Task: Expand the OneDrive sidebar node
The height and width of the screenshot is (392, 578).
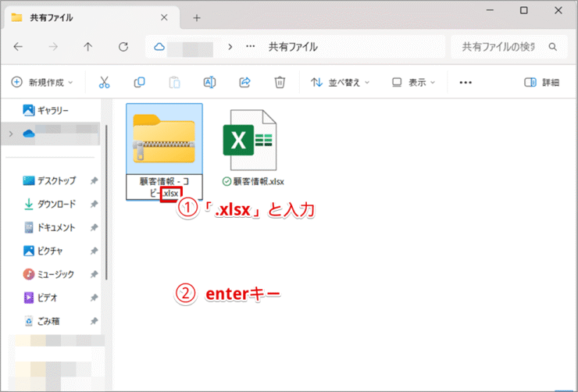Action: 11,134
